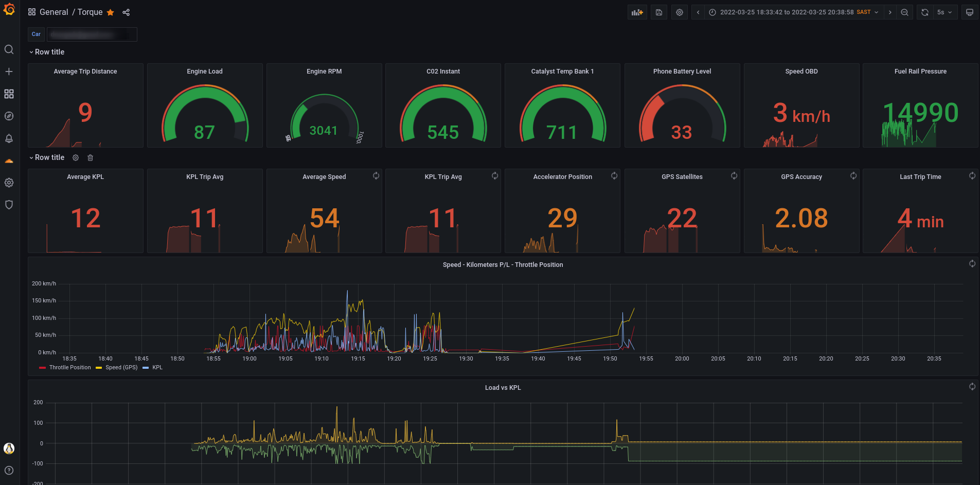Image resolution: width=980 pixels, height=485 pixels.
Task: Open dashboard settings gear in top bar
Action: pos(680,12)
